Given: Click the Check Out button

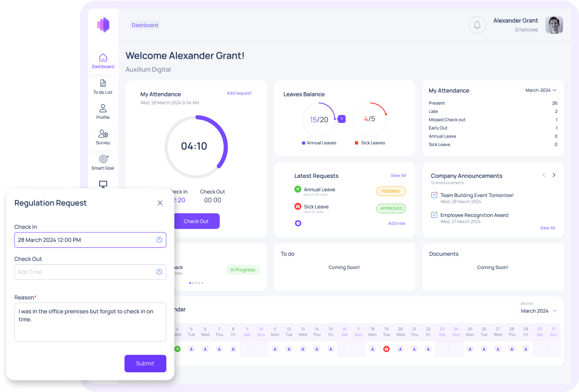Looking at the screenshot, I should [196, 221].
